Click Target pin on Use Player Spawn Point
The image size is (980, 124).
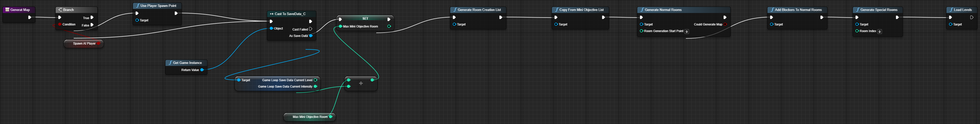click(x=137, y=20)
